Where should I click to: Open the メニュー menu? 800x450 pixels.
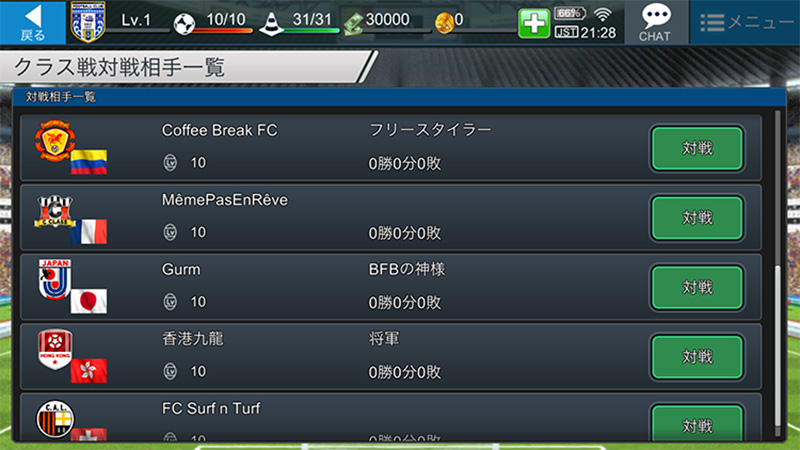pyautogui.click(x=745, y=22)
